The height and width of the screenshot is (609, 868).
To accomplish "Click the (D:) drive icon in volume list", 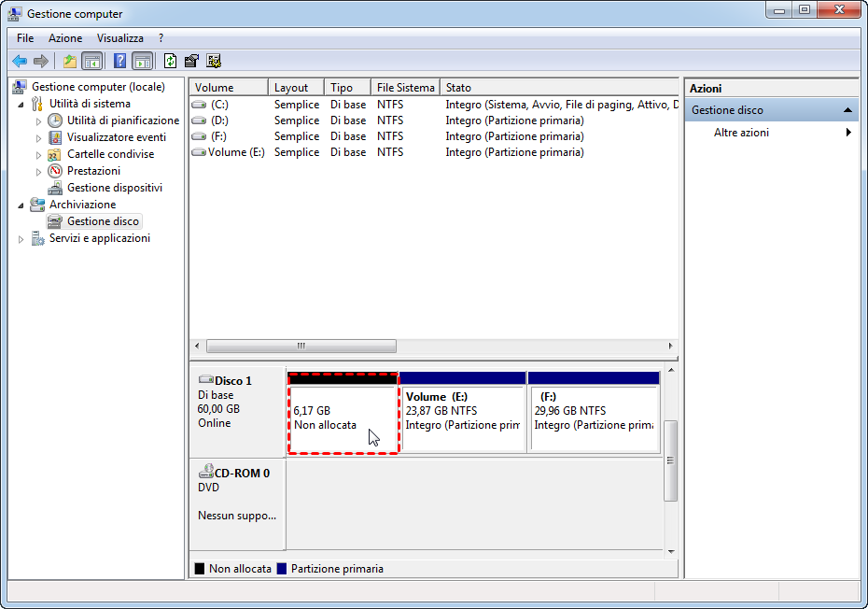I will pos(199,120).
